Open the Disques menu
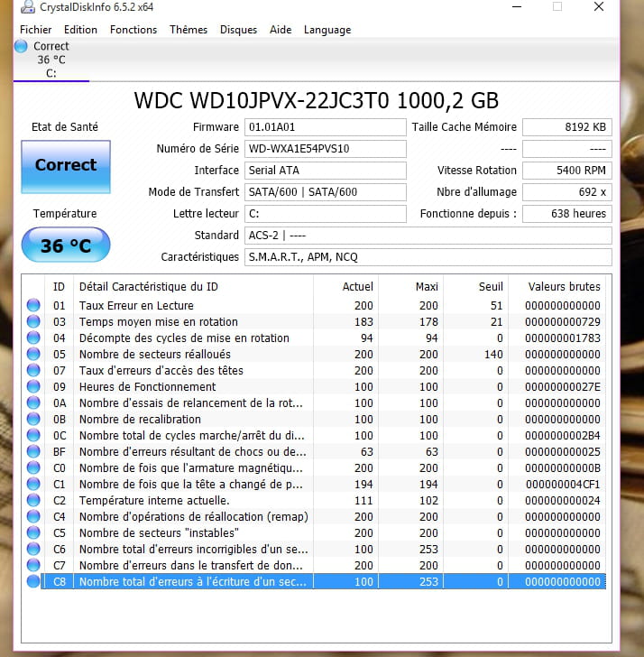 click(238, 30)
